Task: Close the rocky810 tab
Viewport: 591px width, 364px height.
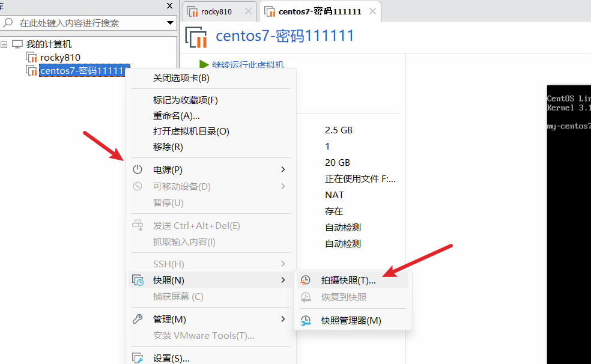Action: tap(248, 11)
